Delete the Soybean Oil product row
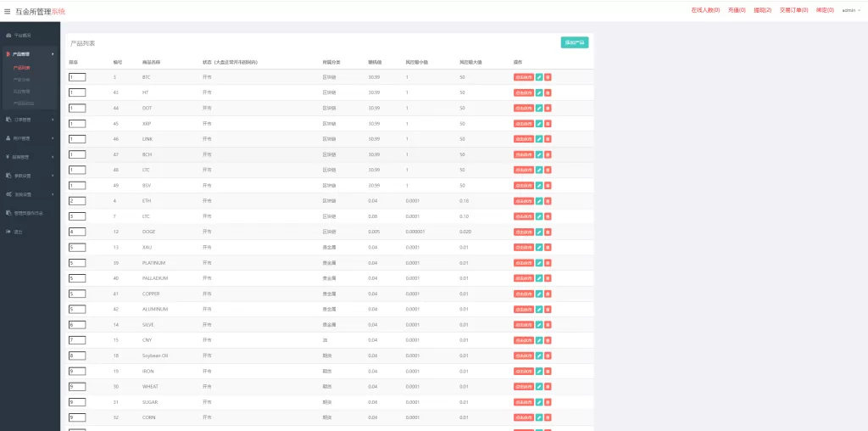Viewport: 868px width, 431px height. pos(548,355)
